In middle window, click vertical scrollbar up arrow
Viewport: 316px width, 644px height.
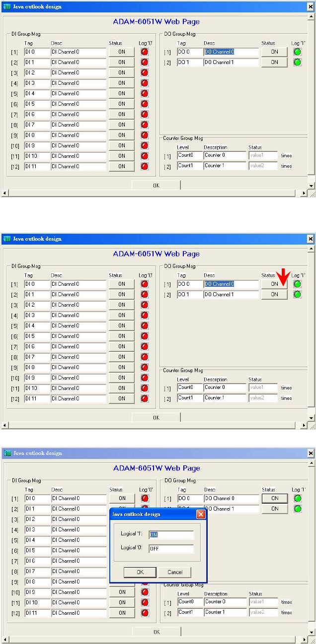(x=312, y=250)
